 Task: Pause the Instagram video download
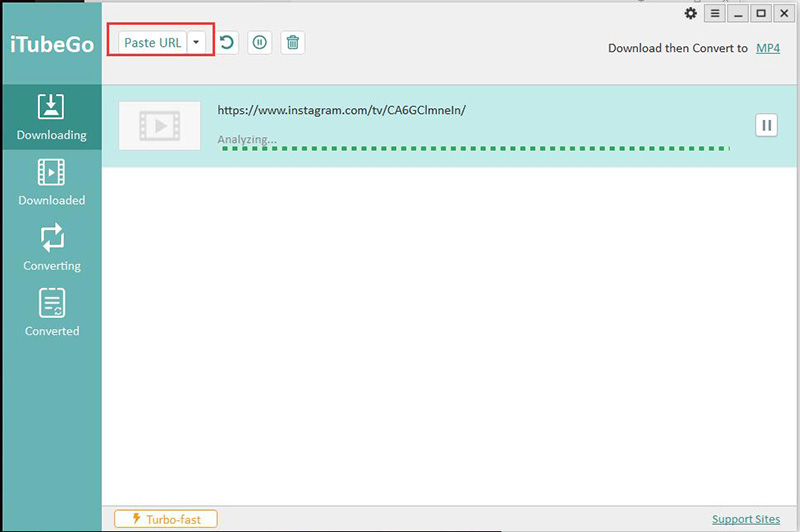pyautogui.click(x=766, y=125)
